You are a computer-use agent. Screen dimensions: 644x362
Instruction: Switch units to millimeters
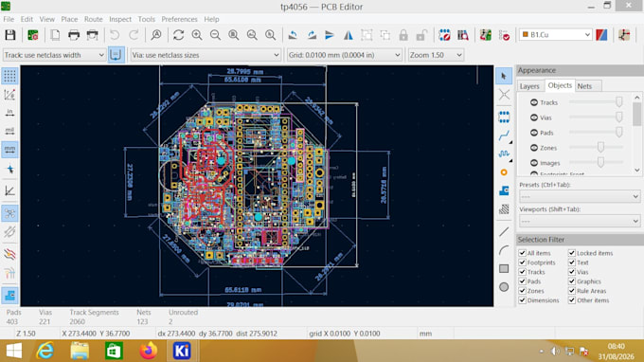[9, 149]
